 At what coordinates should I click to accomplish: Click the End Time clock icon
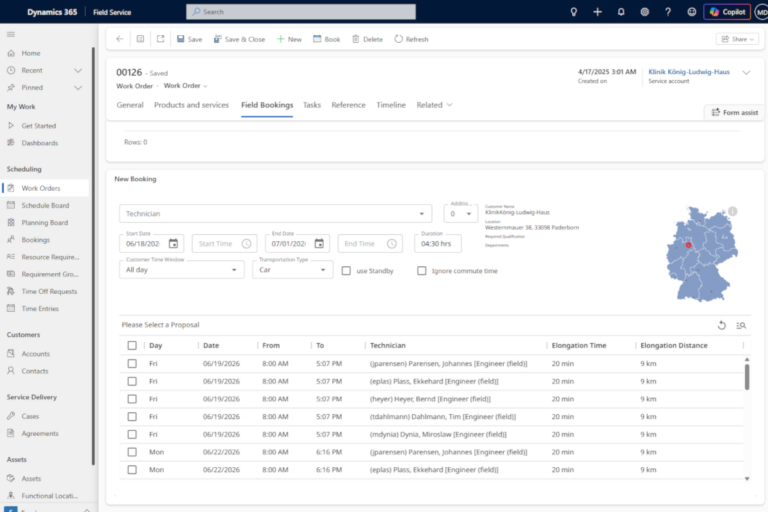click(392, 244)
